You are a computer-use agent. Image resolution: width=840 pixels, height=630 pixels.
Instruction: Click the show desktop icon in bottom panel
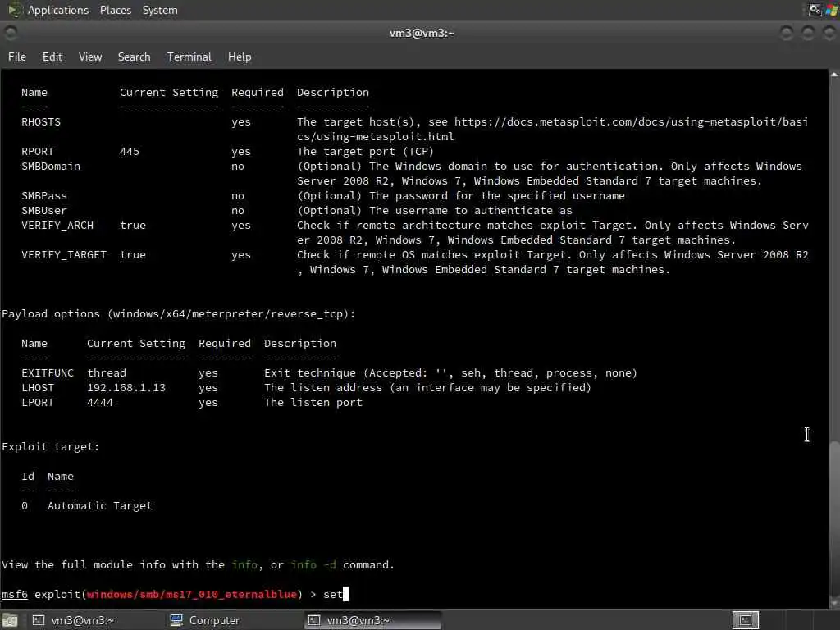click(x=10, y=620)
